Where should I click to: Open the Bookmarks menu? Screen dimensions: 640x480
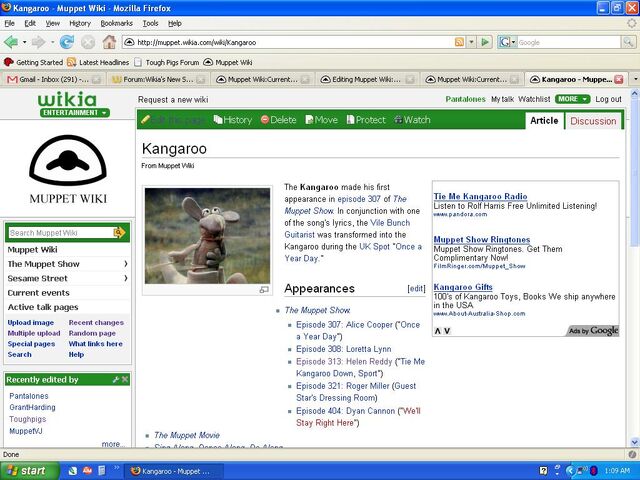pos(116,23)
